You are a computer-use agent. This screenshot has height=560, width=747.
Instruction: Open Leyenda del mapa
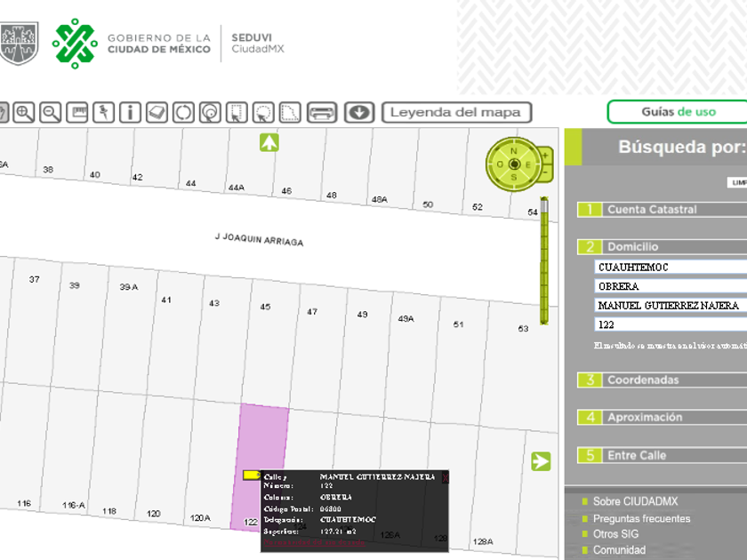coord(457,112)
